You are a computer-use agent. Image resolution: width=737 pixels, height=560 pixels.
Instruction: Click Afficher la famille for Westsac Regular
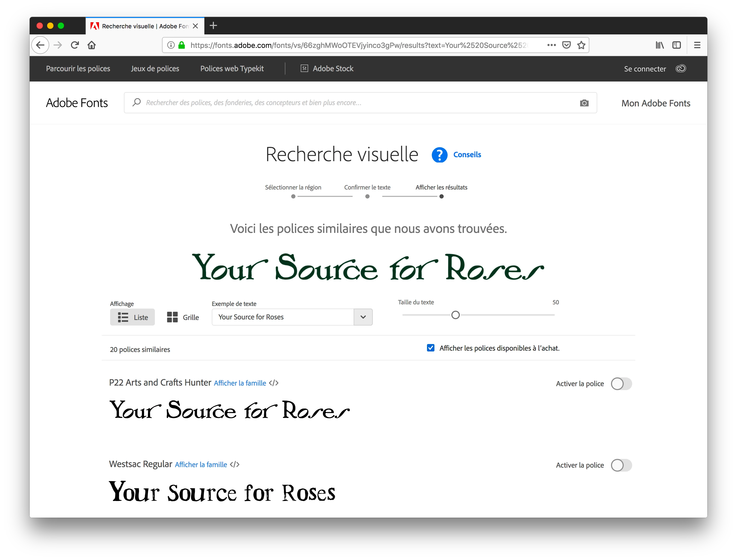click(x=201, y=465)
